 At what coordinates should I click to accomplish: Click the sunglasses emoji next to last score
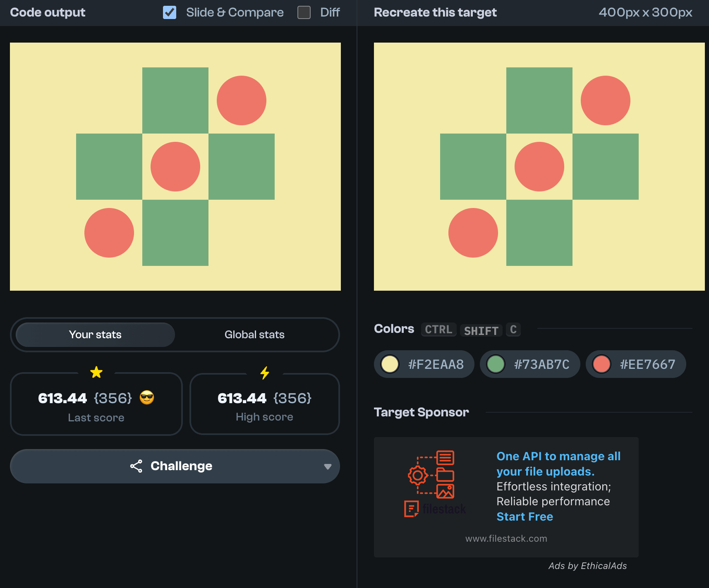pos(147,398)
